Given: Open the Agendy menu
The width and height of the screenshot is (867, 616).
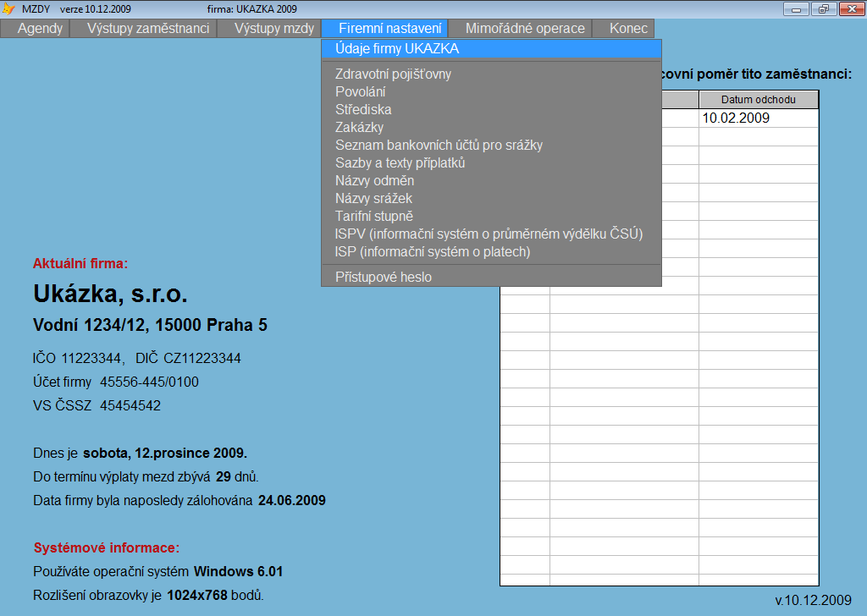Looking at the screenshot, I should (40, 29).
